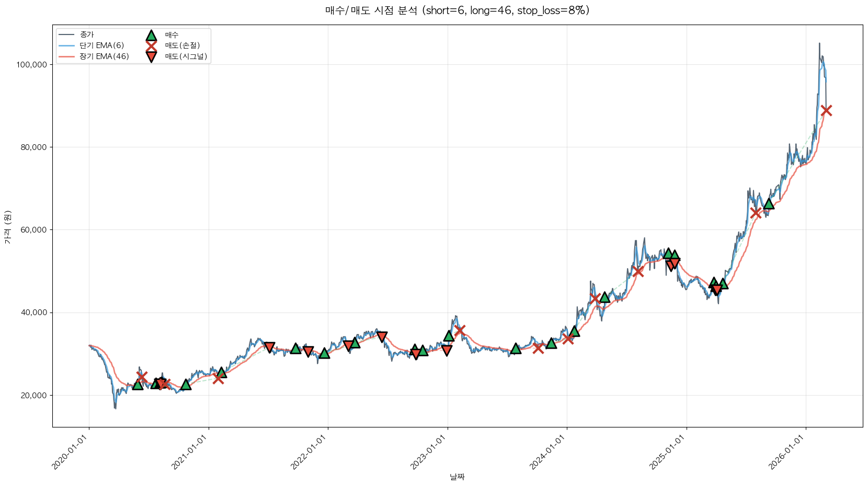Click the green 매수 triangle in the legend
Image resolution: width=868 pixels, height=486 pixels.
coord(151,35)
